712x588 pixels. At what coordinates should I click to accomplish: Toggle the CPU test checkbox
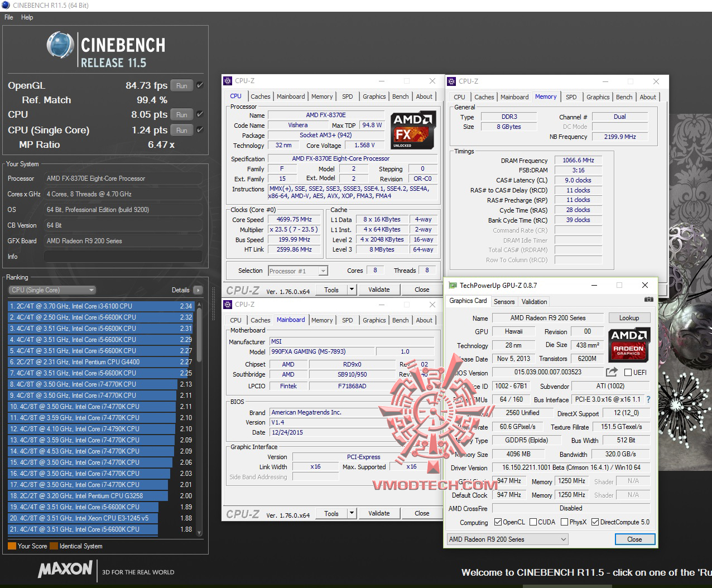(200, 114)
